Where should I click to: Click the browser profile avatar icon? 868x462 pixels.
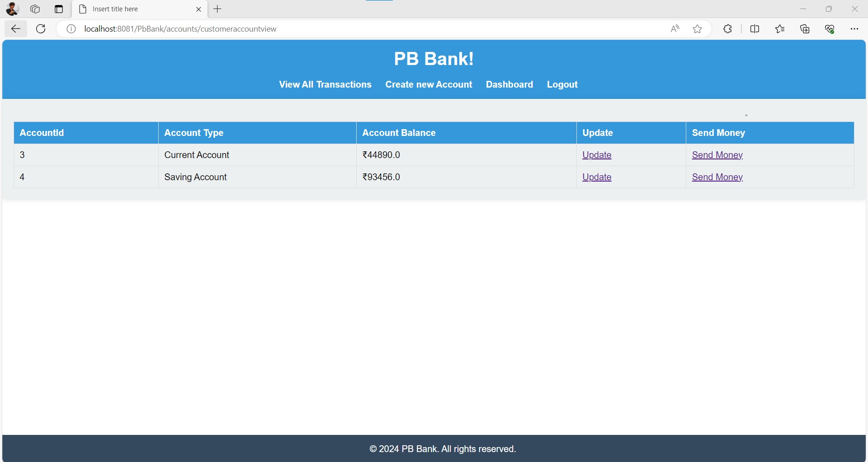click(12, 9)
